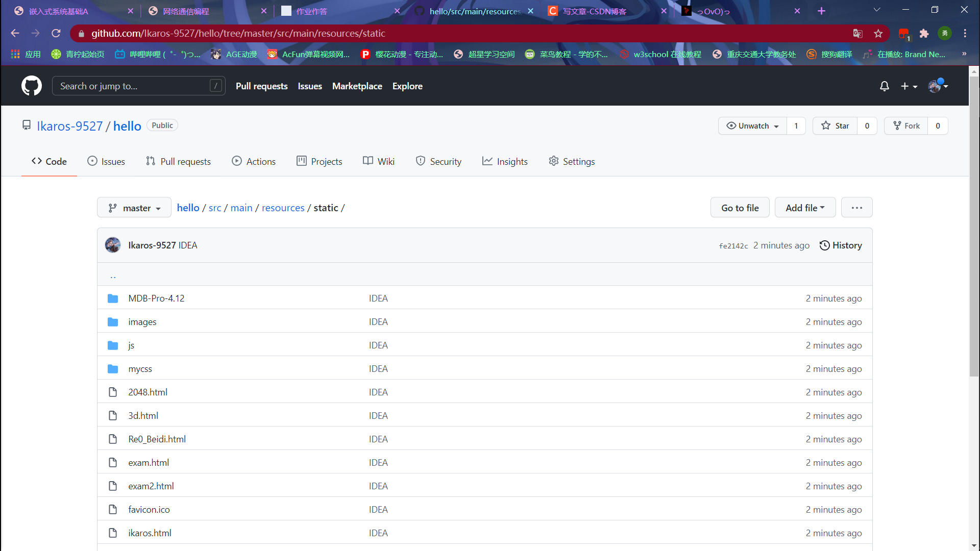
Task: Navigate to resources directory
Action: [283, 207]
